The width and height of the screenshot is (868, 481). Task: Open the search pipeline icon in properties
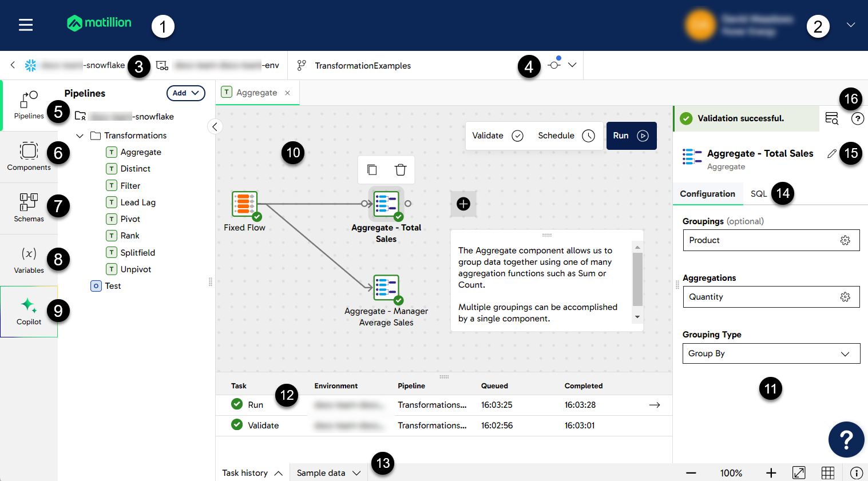[x=832, y=118]
